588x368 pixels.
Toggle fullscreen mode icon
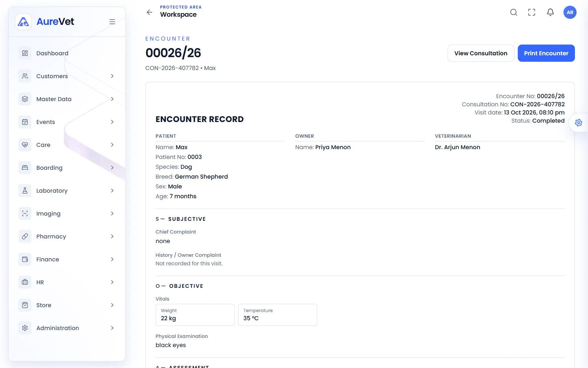[532, 12]
